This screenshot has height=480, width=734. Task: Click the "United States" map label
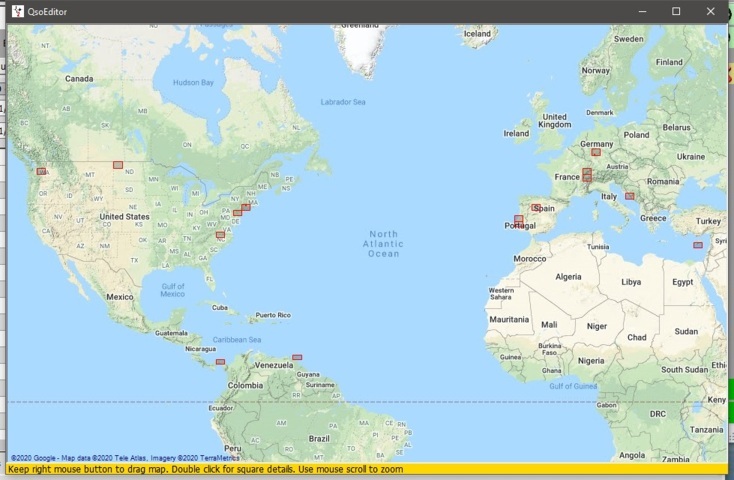[125, 217]
